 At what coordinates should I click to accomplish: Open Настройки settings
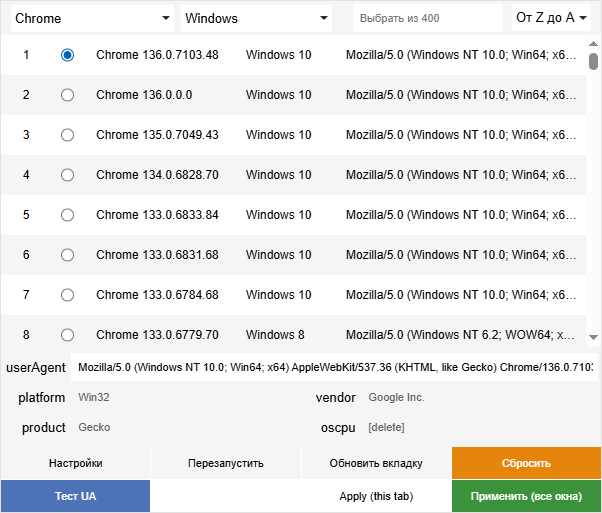click(x=75, y=463)
